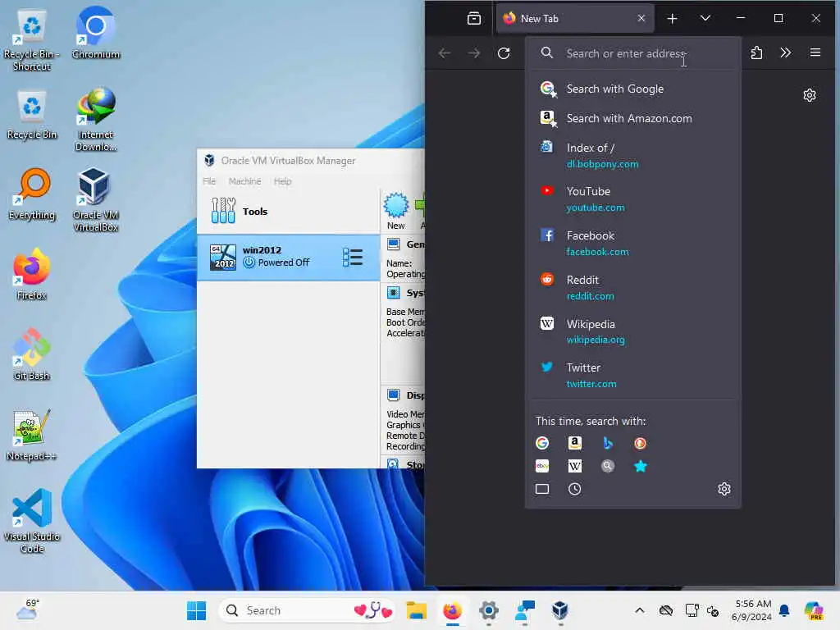Image resolution: width=840 pixels, height=630 pixels.
Task: Search this time with the Wikipedia icon
Action: pos(575,466)
